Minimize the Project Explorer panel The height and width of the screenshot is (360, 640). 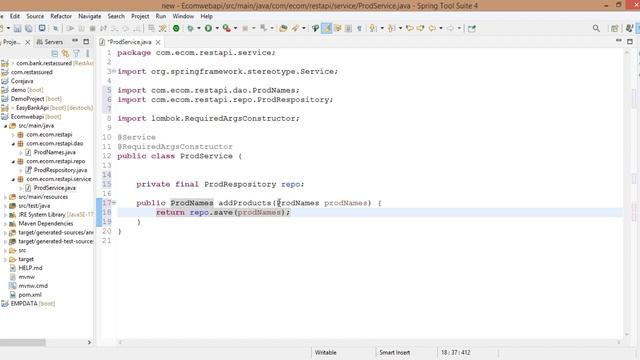[75, 41]
